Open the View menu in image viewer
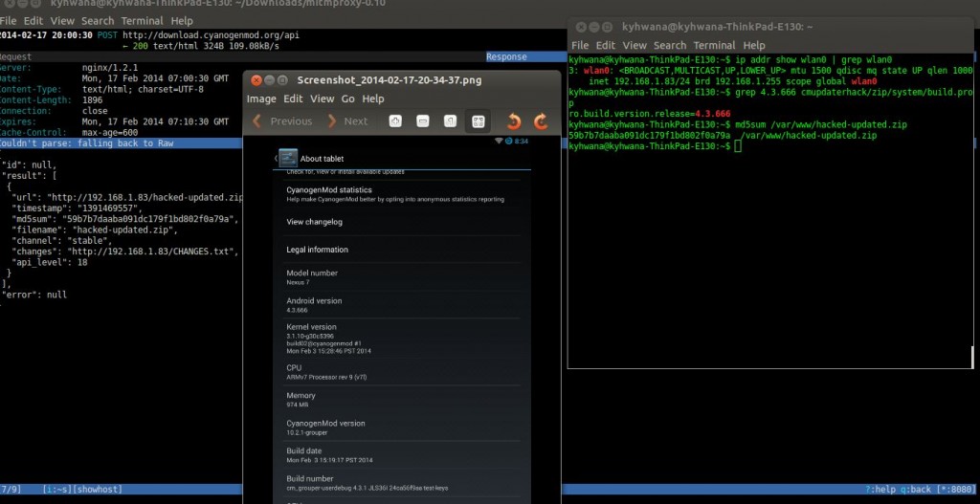The width and height of the screenshot is (980, 504). coord(323,99)
